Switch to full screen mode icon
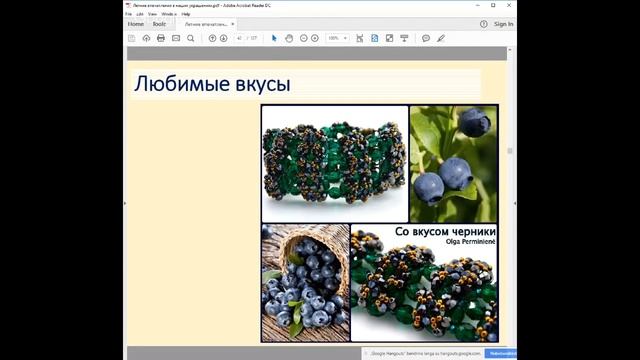 [389, 38]
